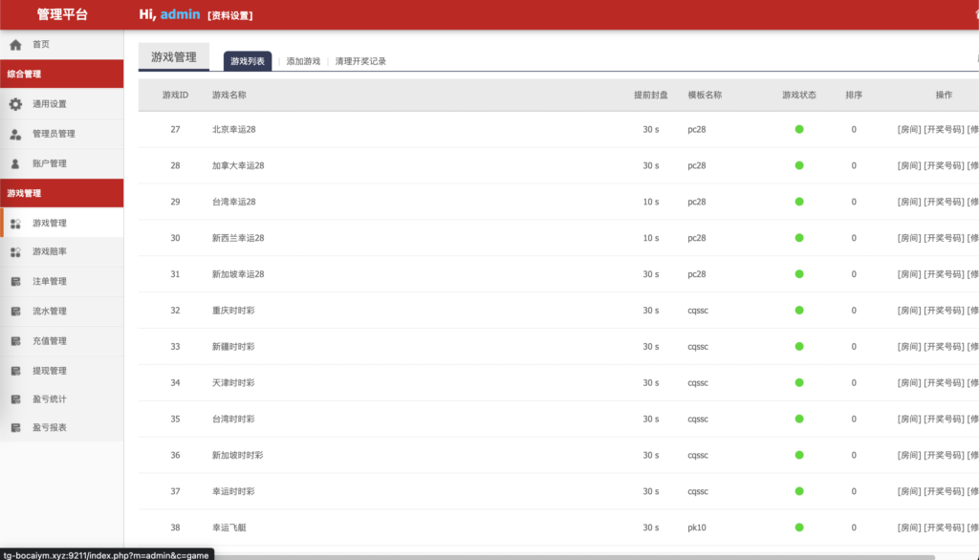This screenshot has width=979, height=560.
Task: Click the [房间] link for 加拿大幸运28
Action: click(909, 165)
